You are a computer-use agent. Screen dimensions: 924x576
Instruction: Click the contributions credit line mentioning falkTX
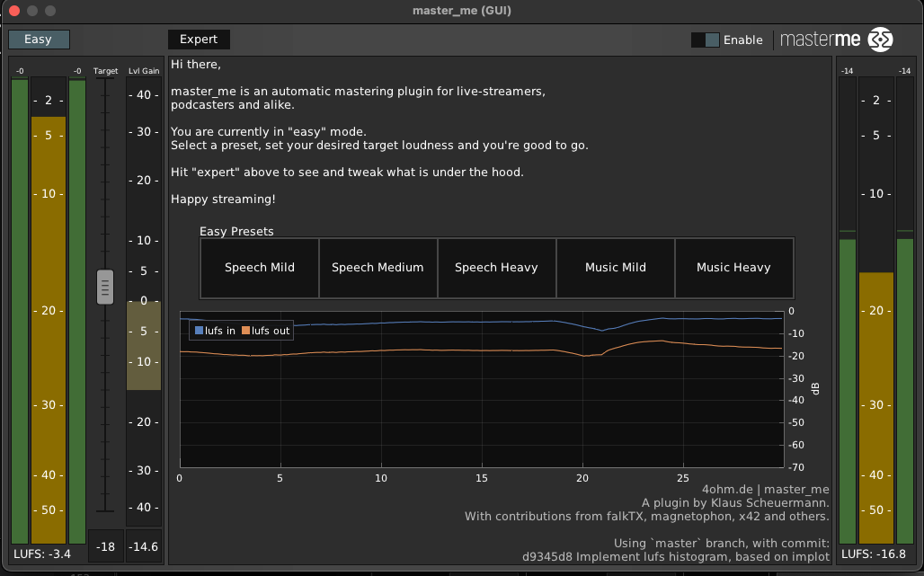tap(647, 517)
